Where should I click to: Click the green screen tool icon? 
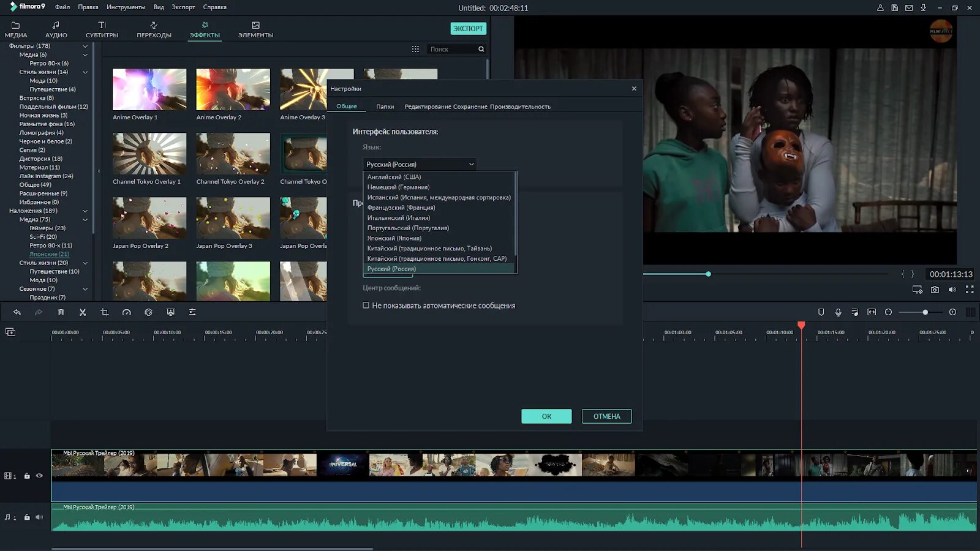click(170, 312)
